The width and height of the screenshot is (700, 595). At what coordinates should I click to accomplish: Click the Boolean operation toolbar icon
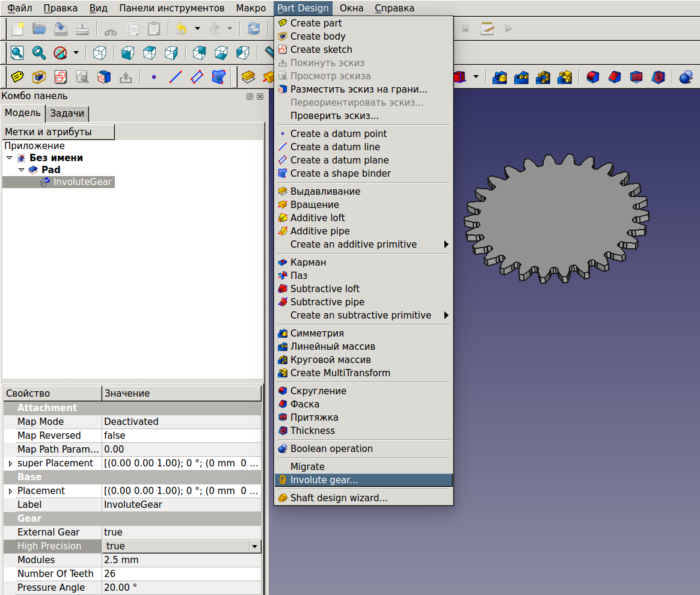(686, 78)
